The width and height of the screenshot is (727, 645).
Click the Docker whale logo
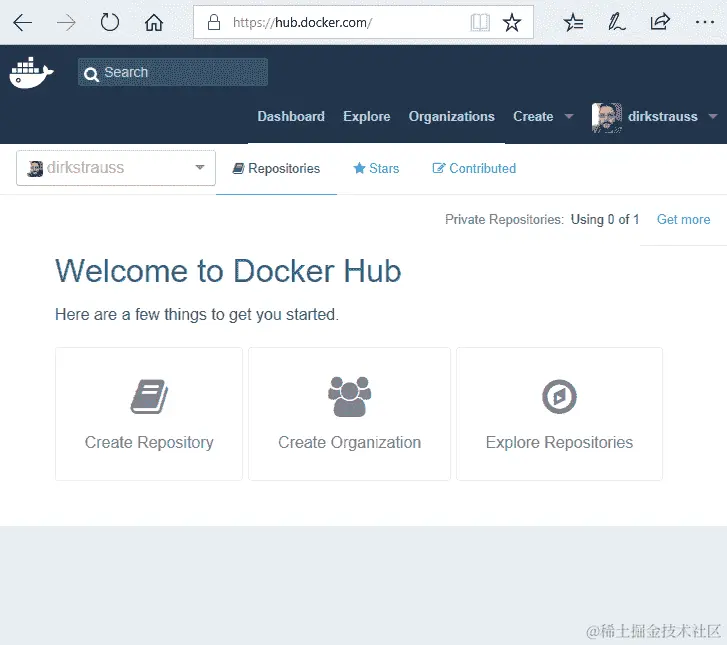point(32,72)
